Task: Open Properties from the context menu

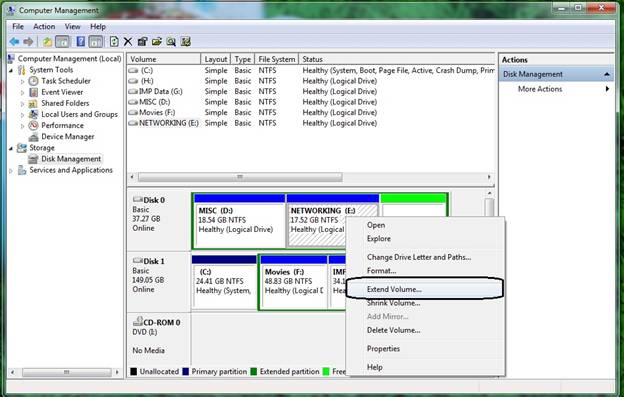Action: point(425,348)
